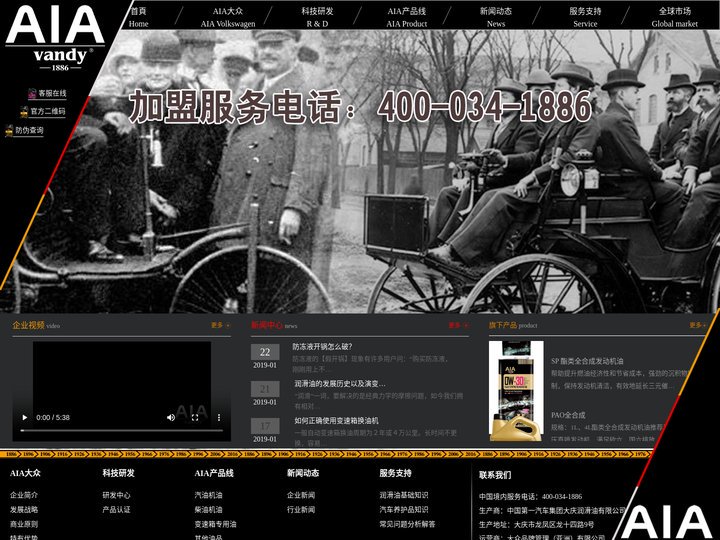
Task: Open footer link 企业简介
Action: 24,495
